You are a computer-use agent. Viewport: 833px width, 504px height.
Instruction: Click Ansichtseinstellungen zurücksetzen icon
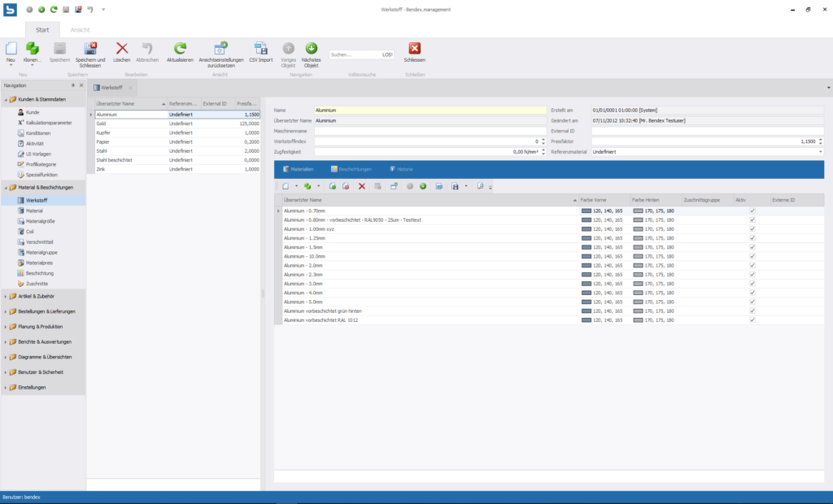tap(220, 50)
